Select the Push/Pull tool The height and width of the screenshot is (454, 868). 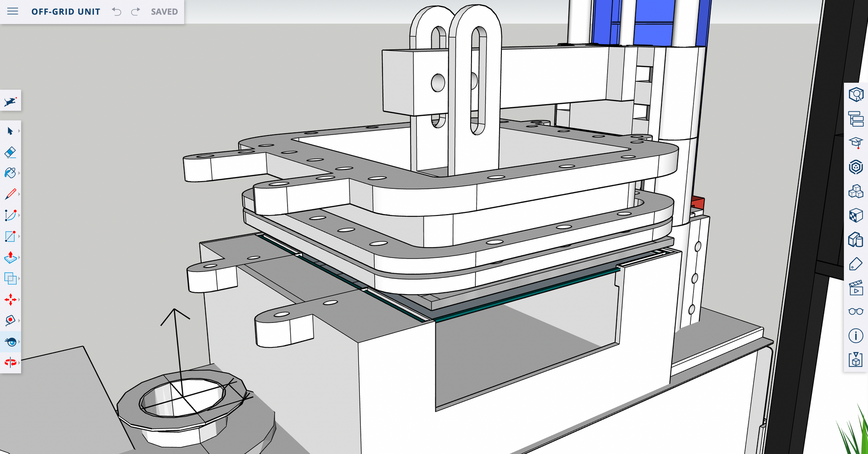[x=10, y=257]
